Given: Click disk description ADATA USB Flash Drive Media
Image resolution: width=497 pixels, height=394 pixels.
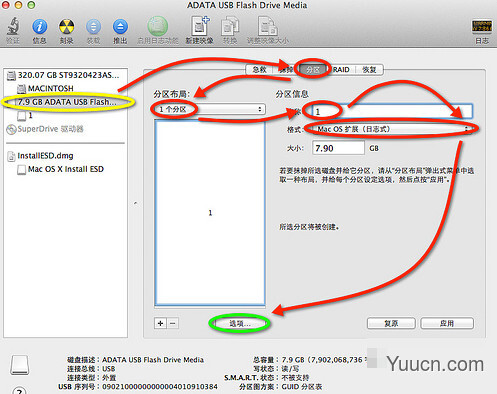Looking at the screenshot, I should tap(153, 360).
